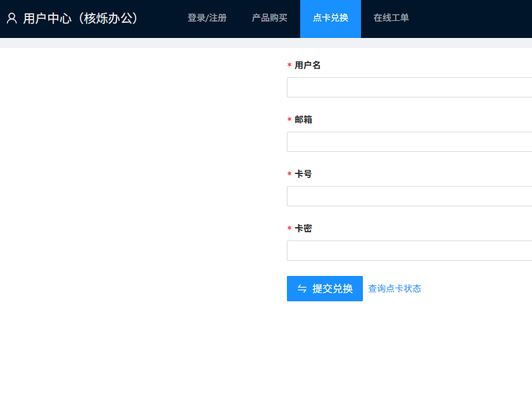The width and height of the screenshot is (532, 393).
Task: Click the 卡密 field label
Action: pos(303,228)
